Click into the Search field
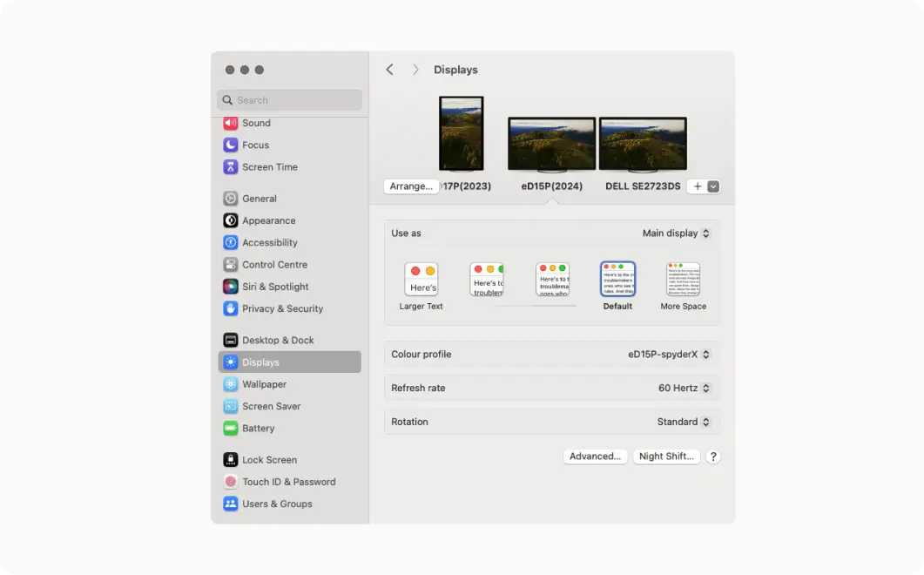 (289, 100)
